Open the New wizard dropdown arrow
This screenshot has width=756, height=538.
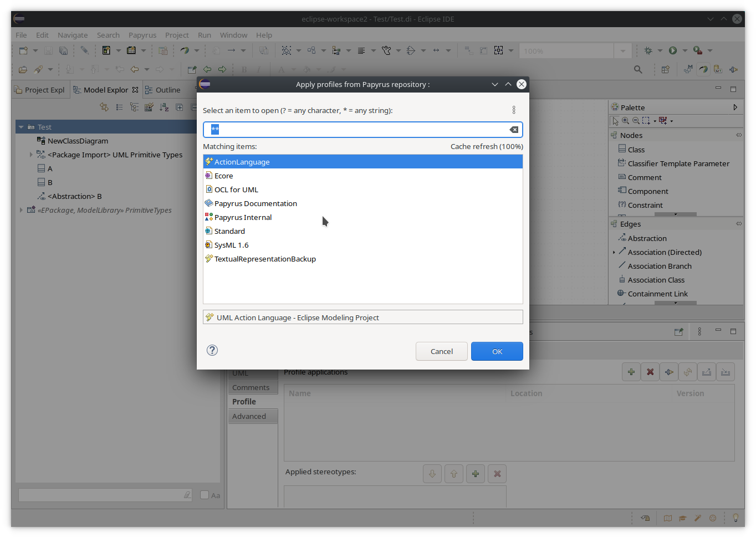click(x=35, y=50)
